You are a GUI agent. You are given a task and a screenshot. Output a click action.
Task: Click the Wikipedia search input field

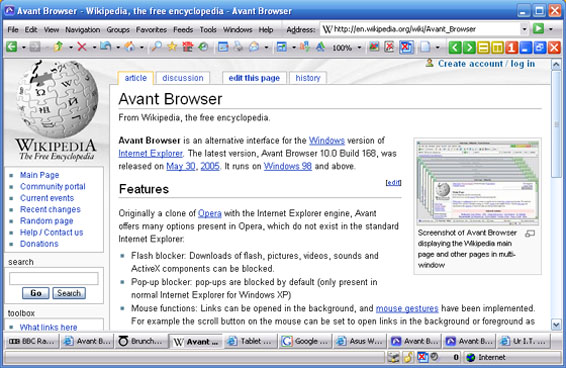point(54,278)
